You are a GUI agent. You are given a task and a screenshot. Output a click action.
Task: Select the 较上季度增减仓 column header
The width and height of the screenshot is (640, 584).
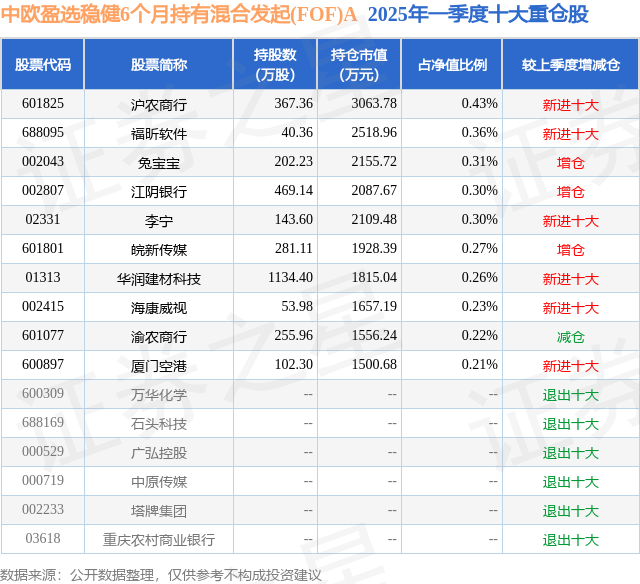point(571,64)
